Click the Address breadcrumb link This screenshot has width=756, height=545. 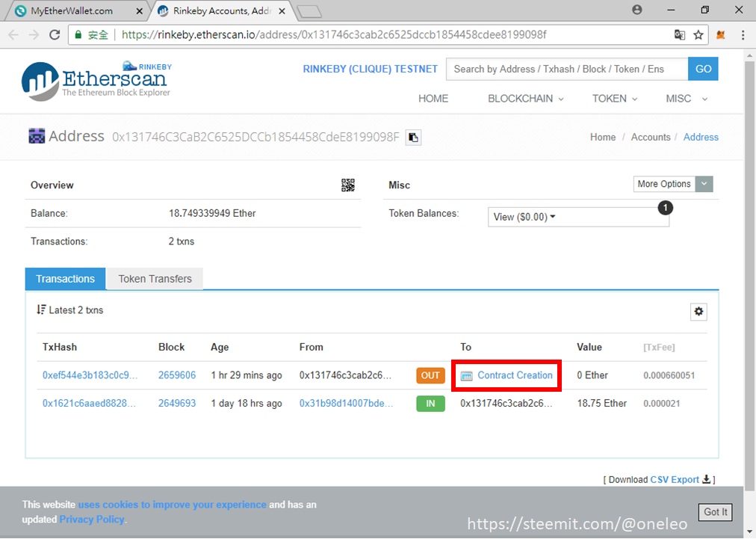(x=701, y=137)
